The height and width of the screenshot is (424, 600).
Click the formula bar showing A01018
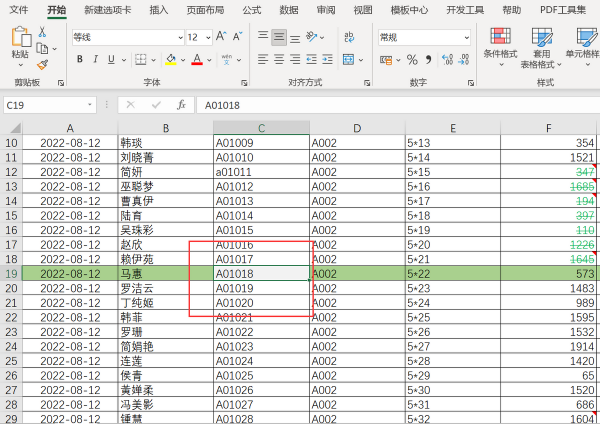tap(398, 105)
